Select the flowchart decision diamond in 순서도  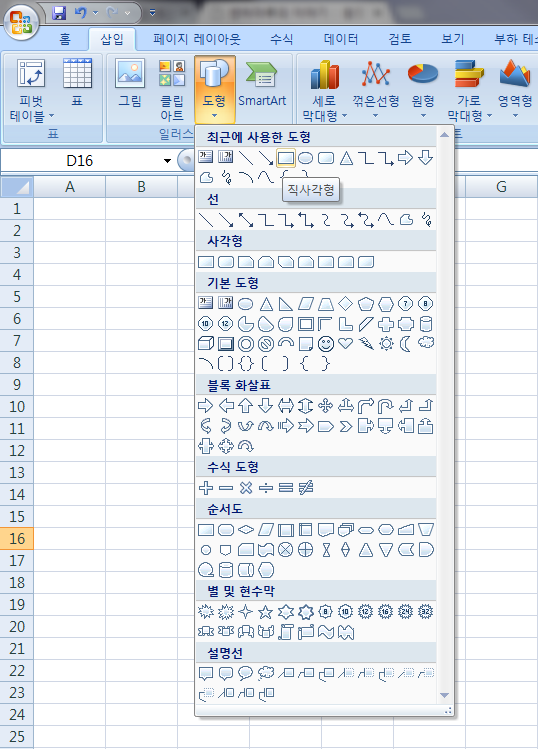246,529
